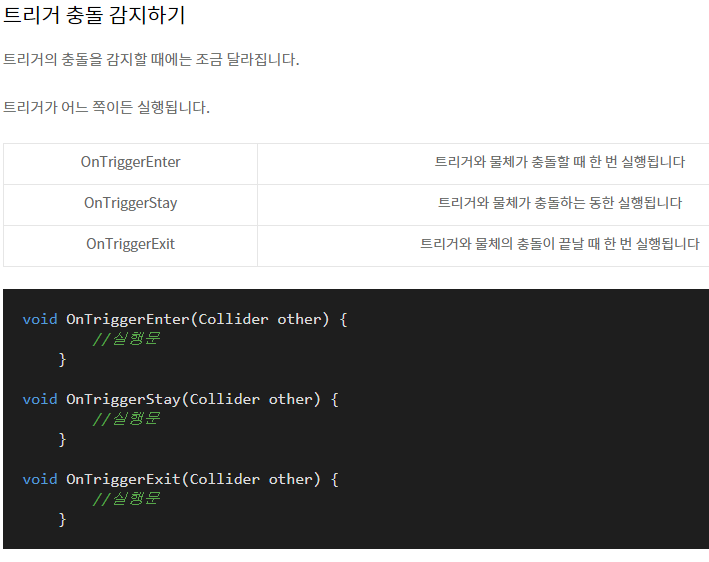Click code line void OnTriggerStay(Collider other)
The height and width of the screenshot is (562, 709).
[180, 399]
